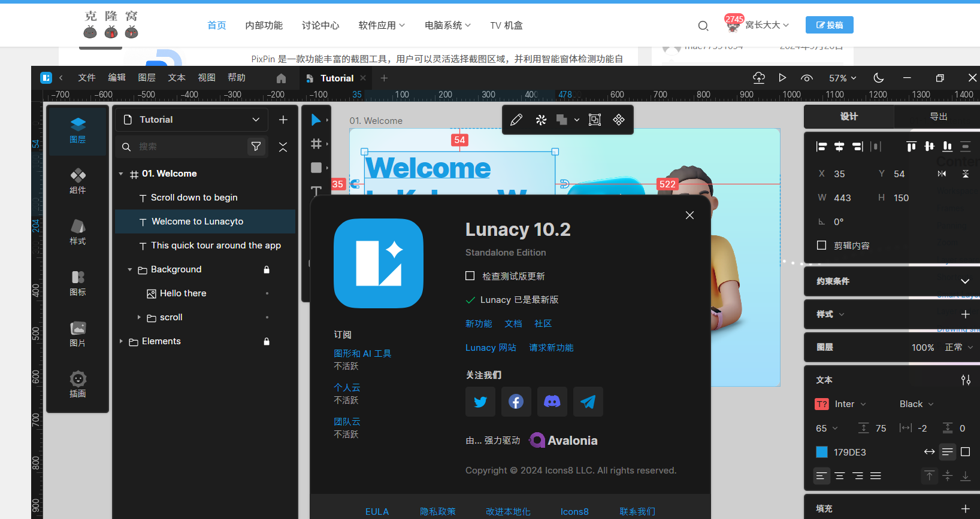980x519 pixels.
Task: Click the cloud upload icon
Action: click(759, 78)
